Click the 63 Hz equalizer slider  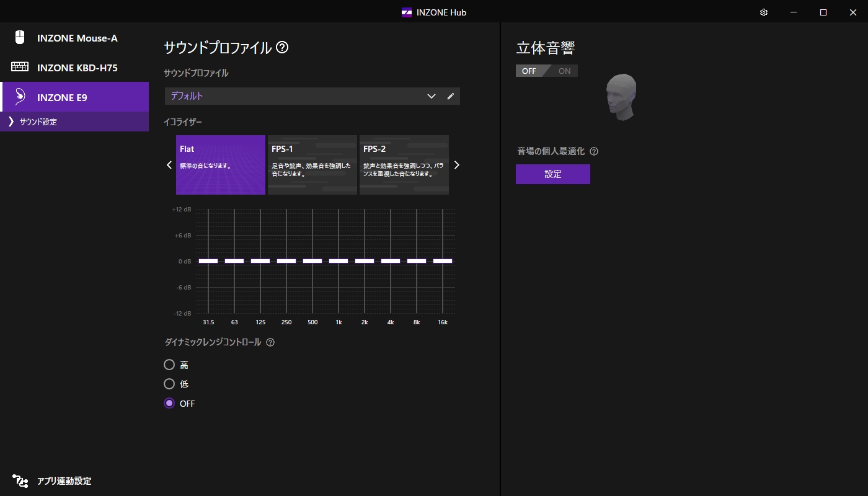[x=234, y=261]
